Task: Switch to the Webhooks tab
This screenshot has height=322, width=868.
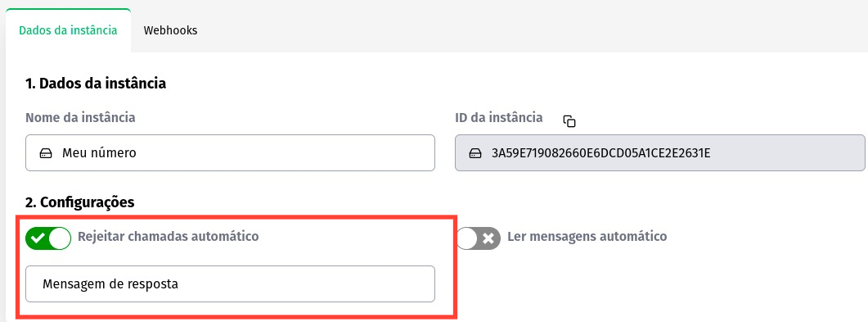Action: tap(170, 30)
